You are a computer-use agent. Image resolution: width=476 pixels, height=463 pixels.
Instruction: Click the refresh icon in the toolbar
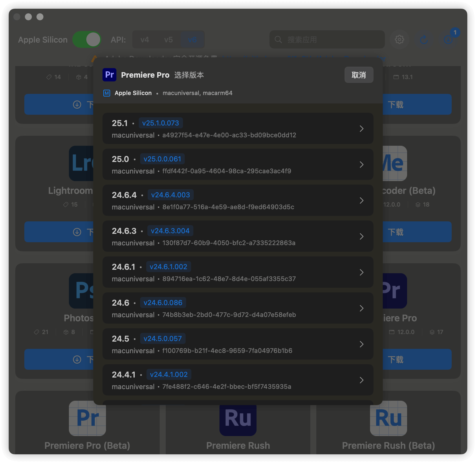424,40
